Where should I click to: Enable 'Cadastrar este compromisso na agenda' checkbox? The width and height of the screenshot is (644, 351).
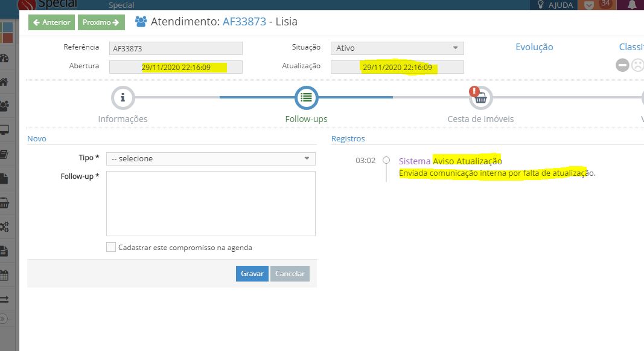tap(110, 247)
